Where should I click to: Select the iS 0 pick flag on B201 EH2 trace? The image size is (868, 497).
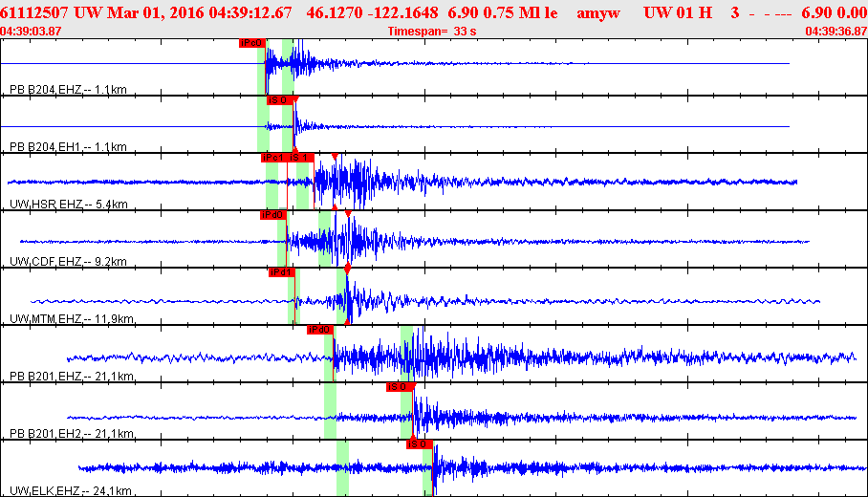pyautogui.click(x=400, y=387)
